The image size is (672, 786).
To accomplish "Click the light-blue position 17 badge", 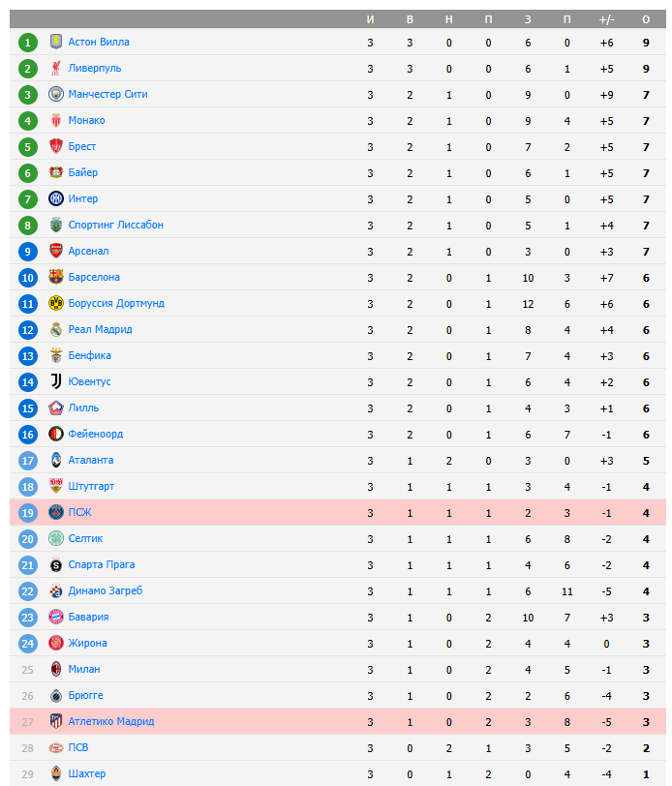I will 28,460.
